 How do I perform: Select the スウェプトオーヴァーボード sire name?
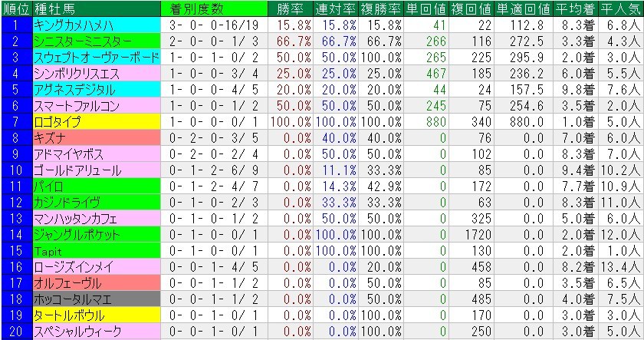(x=97, y=57)
